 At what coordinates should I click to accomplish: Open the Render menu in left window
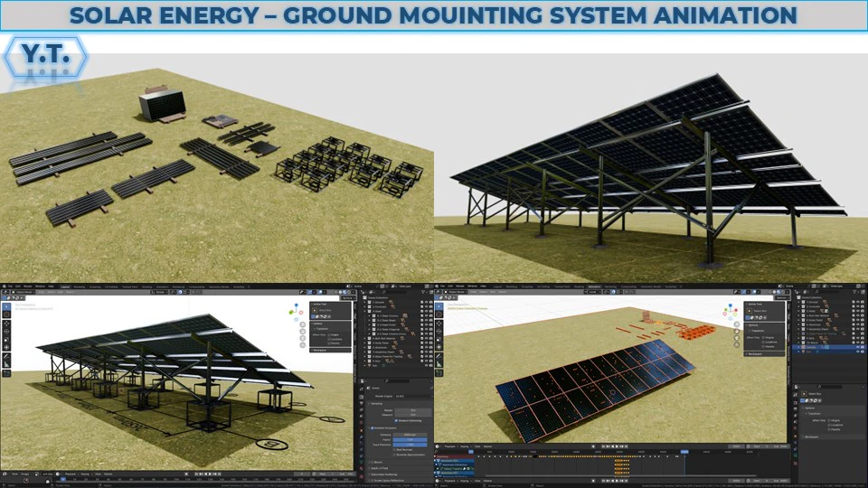(28, 286)
